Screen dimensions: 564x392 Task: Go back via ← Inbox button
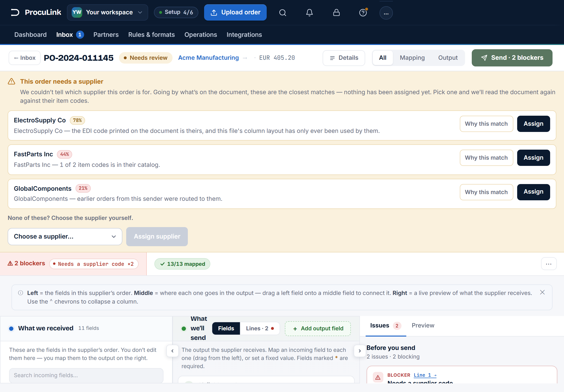coord(25,58)
